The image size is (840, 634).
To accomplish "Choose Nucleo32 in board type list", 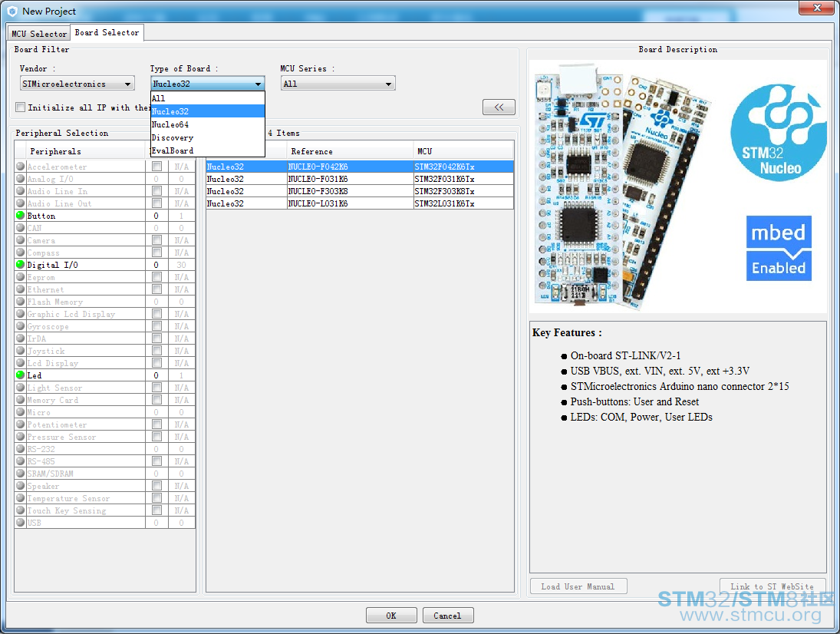I will tap(207, 111).
